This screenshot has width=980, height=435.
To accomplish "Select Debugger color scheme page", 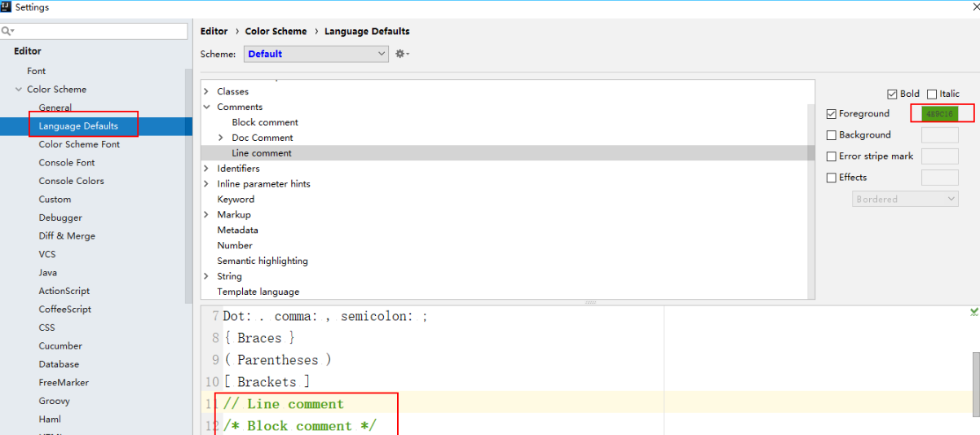I will (60, 217).
